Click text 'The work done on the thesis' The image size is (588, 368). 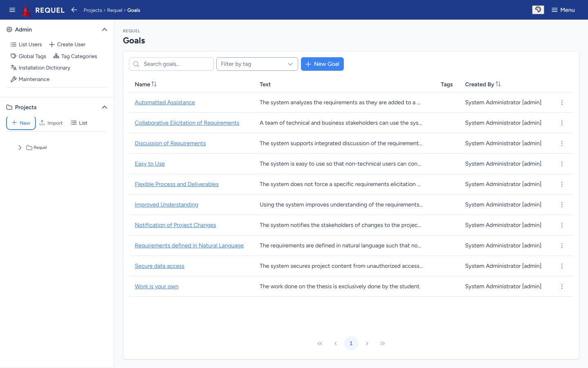(x=296, y=287)
